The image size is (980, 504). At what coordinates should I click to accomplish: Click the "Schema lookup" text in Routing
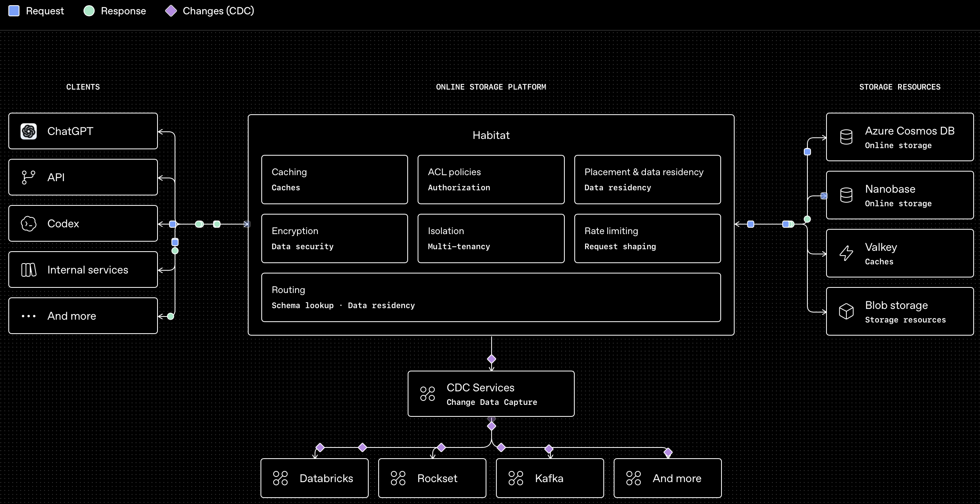pyautogui.click(x=303, y=305)
